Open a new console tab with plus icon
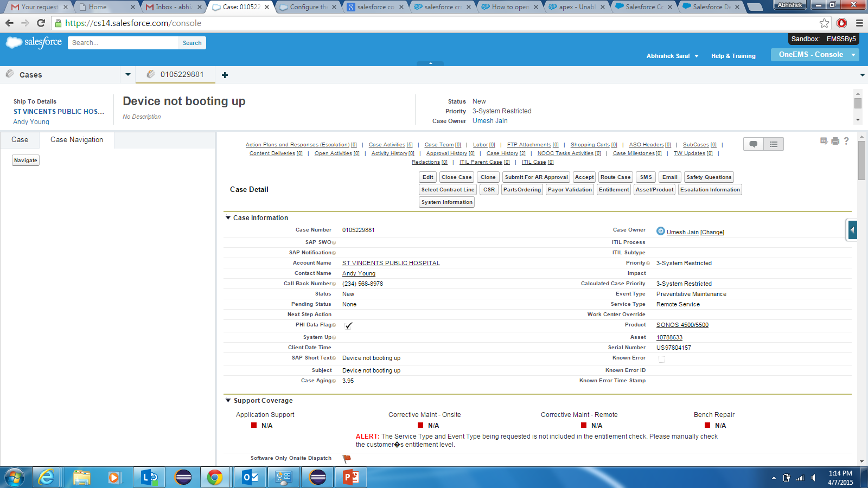The height and width of the screenshot is (488, 868). (225, 75)
